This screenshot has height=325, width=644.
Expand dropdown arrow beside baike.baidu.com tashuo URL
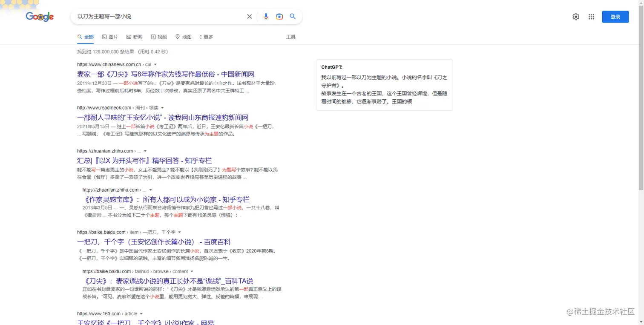tap(192, 272)
